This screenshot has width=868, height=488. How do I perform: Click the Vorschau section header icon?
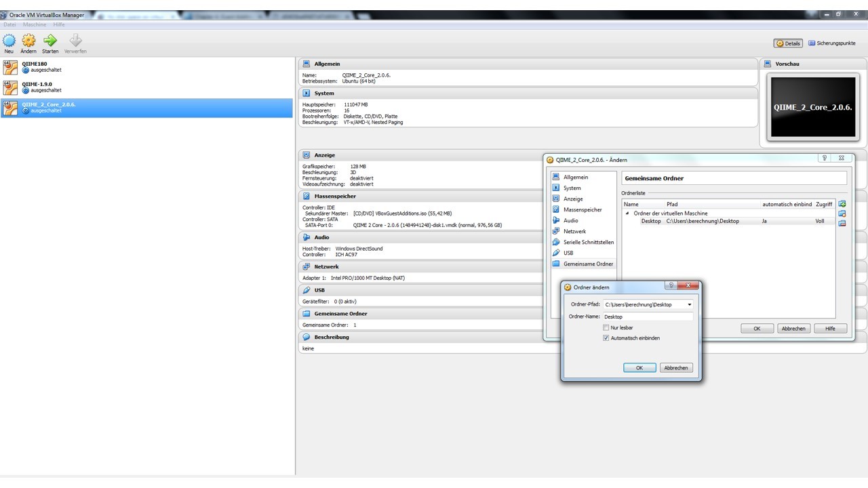tap(768, 64)
